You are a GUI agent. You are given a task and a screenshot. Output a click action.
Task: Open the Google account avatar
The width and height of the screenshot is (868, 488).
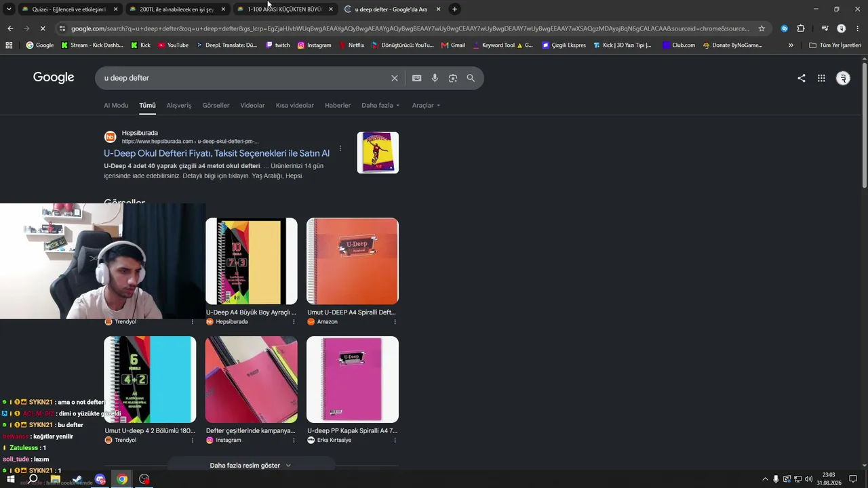[843, 78]
